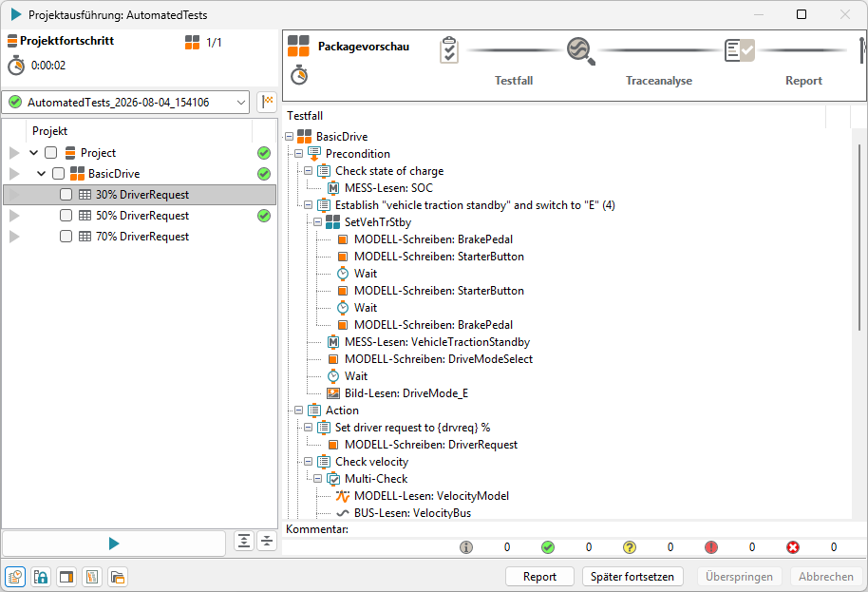This screenshot has width=868, height=592.
Task: Click the expand-all icon below the project tree
Action: 244,541
